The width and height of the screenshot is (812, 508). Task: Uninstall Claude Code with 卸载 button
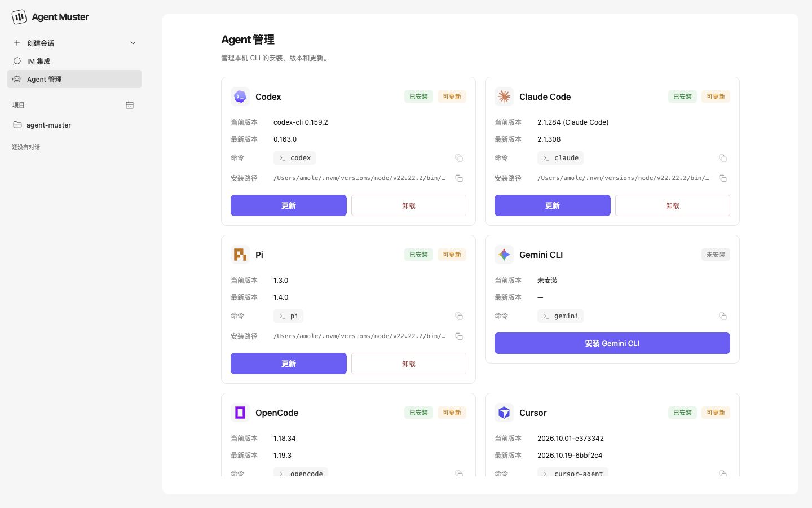[x=673, y=205]
